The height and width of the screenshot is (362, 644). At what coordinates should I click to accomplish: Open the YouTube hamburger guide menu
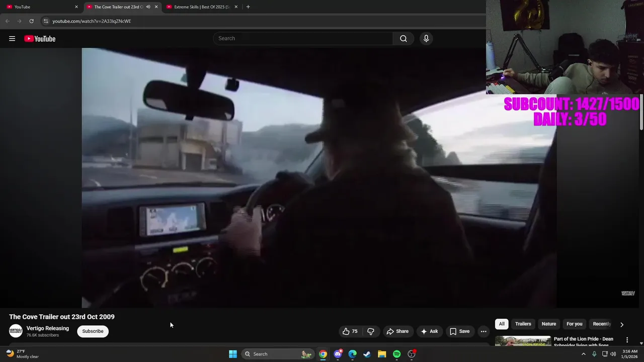(12, 39)
